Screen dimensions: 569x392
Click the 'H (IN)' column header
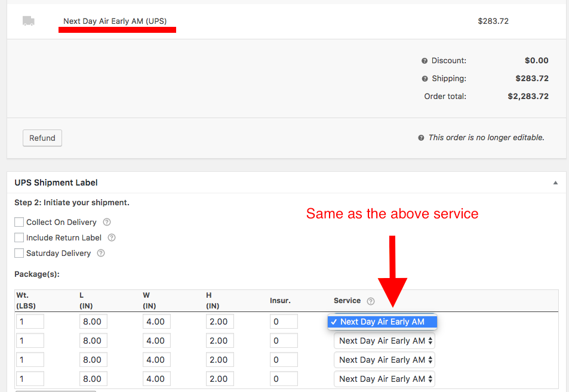coord(213,301)
